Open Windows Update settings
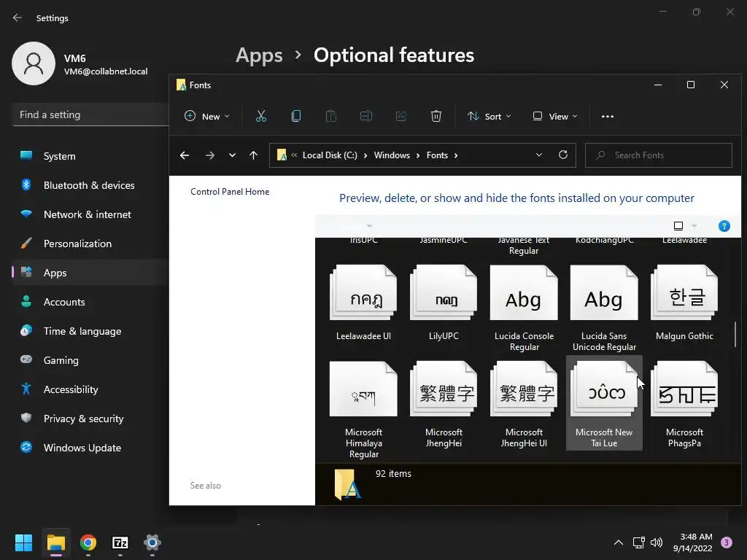 pyautogui.click(x=90, y=448)
